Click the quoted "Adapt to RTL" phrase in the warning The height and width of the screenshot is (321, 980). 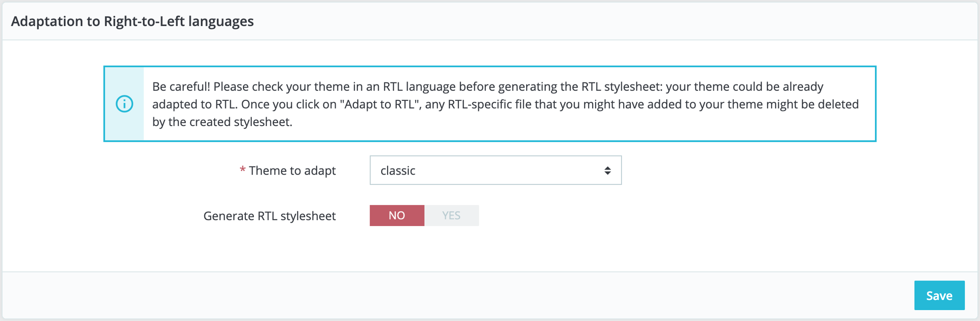tap(379, 104)
